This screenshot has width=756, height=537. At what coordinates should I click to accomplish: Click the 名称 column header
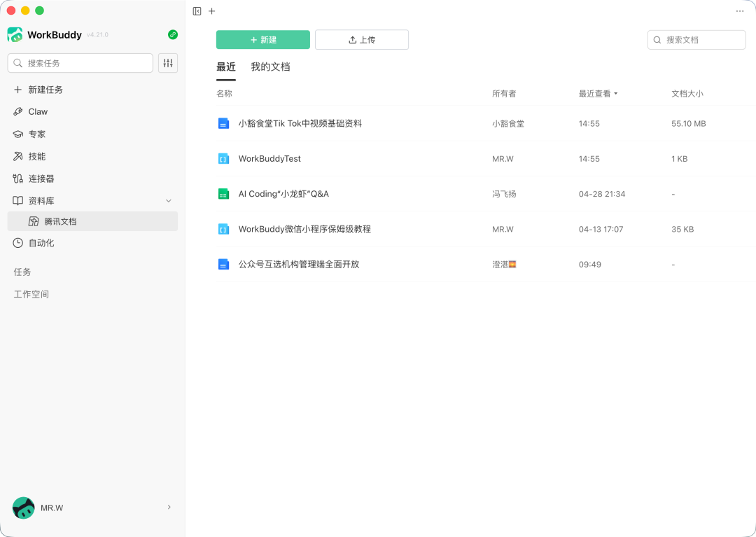[224, 94]
